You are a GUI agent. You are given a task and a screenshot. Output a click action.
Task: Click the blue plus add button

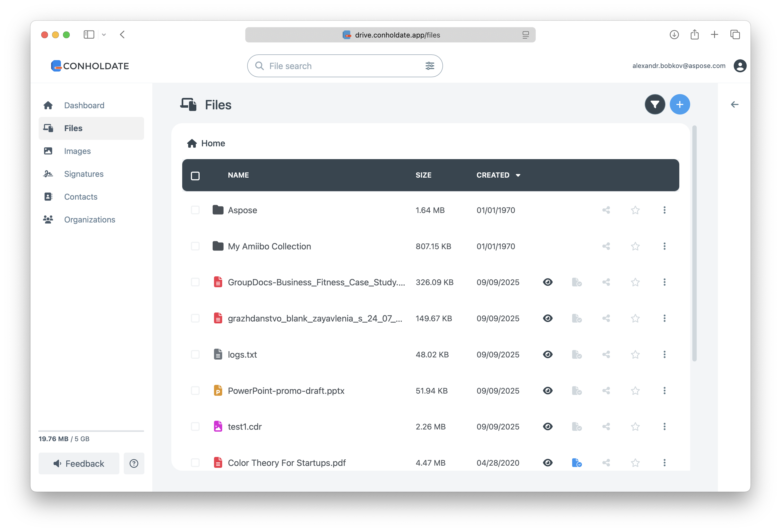(680, 104)
